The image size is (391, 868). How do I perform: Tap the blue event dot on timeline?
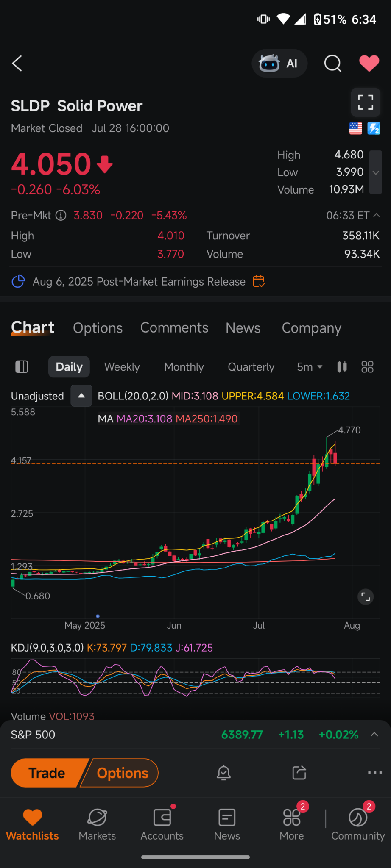click(98, 616)
